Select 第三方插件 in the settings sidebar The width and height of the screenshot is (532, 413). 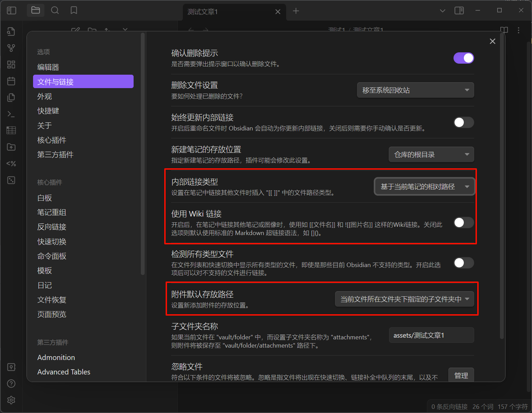pos(55,155)
